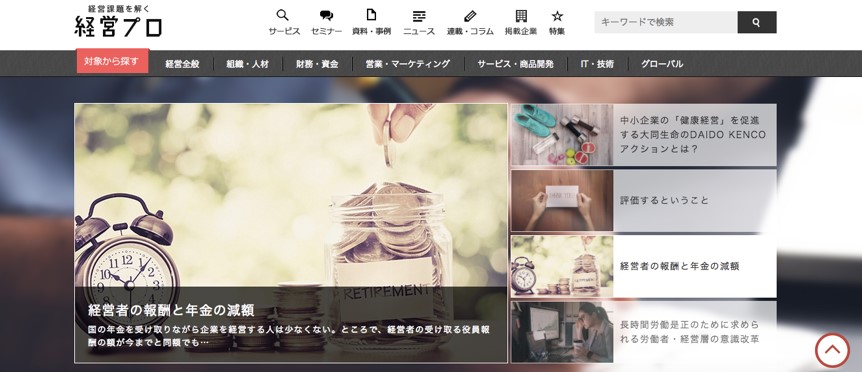Open the sneakers and dumbbells thumbnail

tap(562, 135)
